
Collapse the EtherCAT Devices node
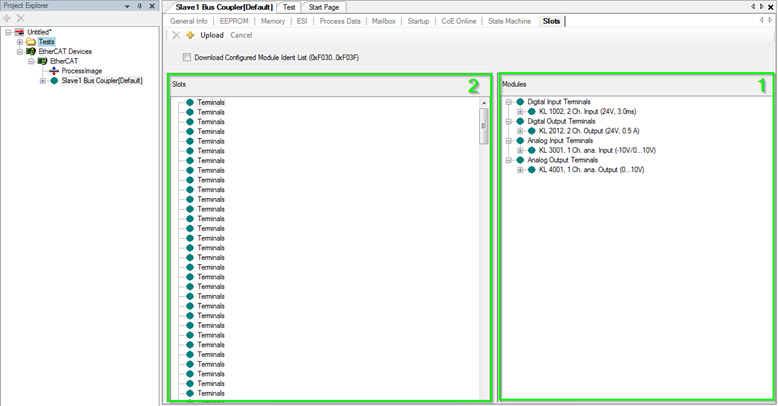(19, 52)
